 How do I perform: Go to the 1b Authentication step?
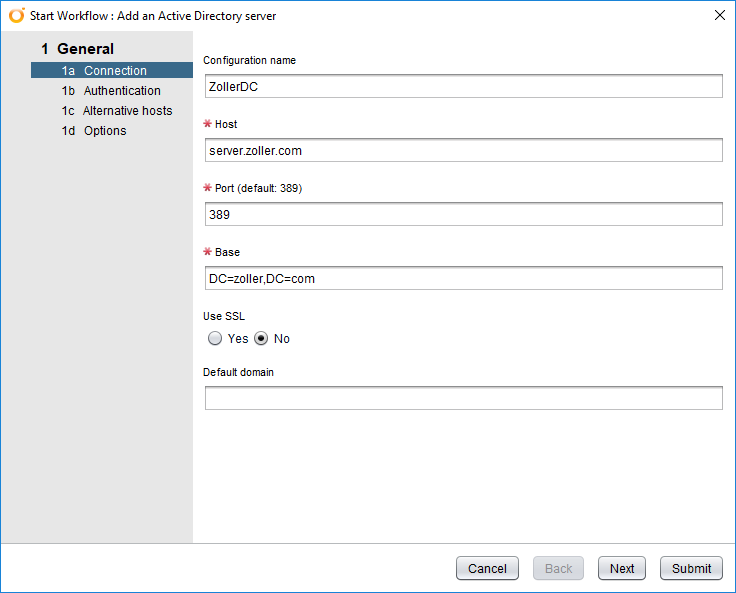[111, 91]
